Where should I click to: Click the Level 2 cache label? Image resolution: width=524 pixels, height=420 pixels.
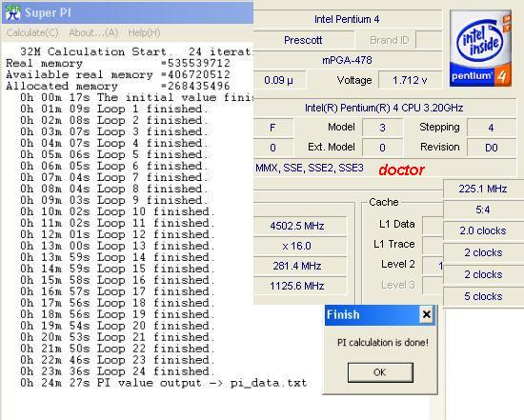[397, 265]
